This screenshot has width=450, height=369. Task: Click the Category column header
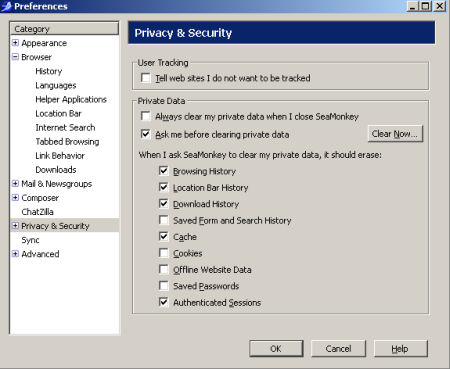point(64,29)
